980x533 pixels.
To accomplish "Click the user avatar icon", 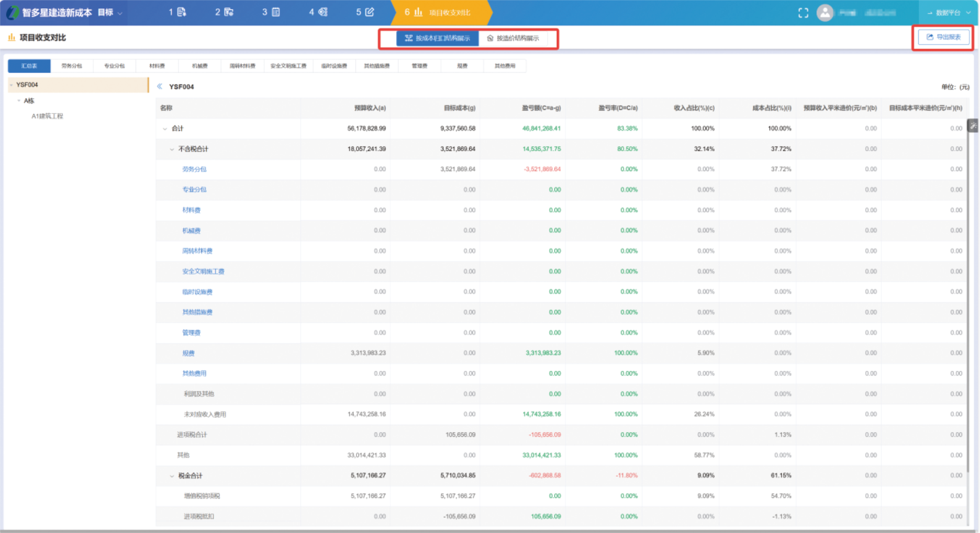I will point(825,13).
